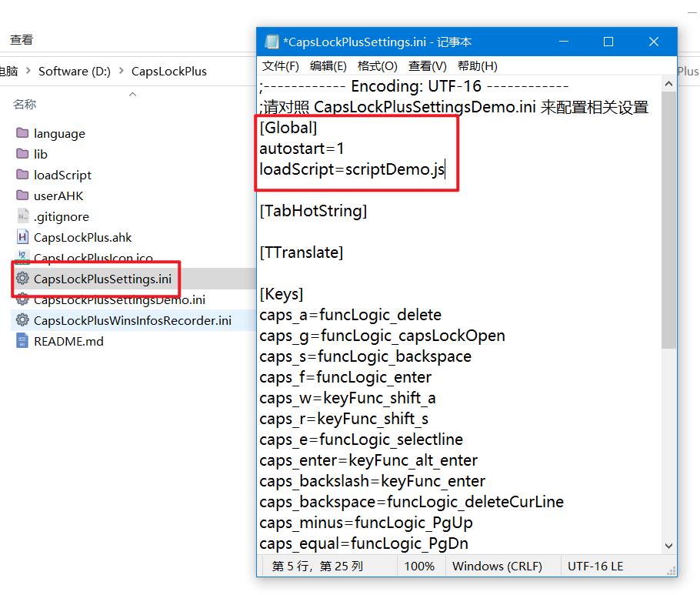Open the 格式(O) menu
Image resolution: width=700 pixels, height=595 pixels.
coord(378,66)
